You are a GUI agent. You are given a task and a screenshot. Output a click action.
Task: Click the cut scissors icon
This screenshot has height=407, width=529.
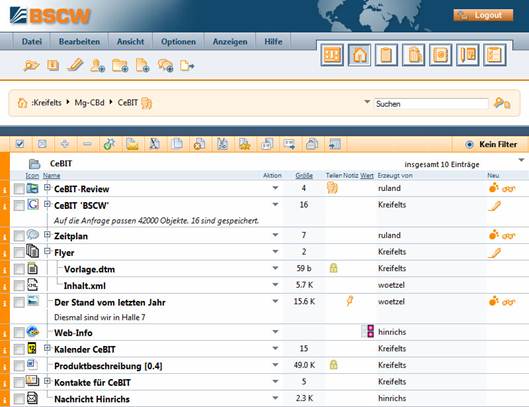point(155,144)
